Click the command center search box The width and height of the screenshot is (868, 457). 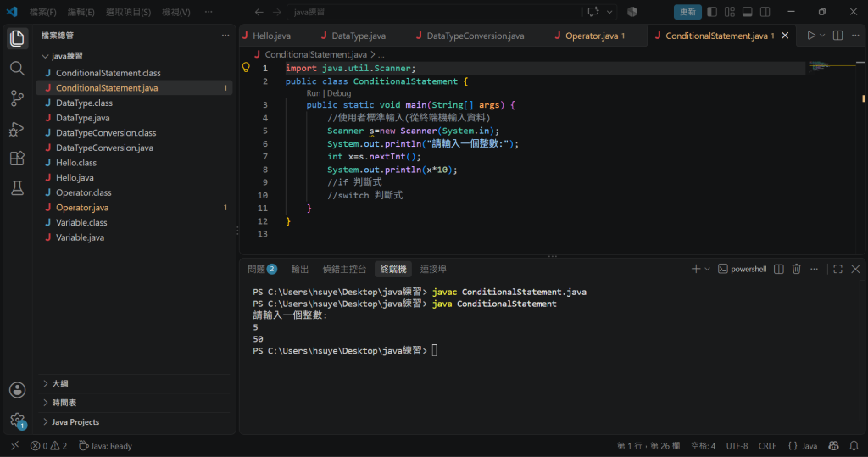pyautogui.click(x=435, y=12)
